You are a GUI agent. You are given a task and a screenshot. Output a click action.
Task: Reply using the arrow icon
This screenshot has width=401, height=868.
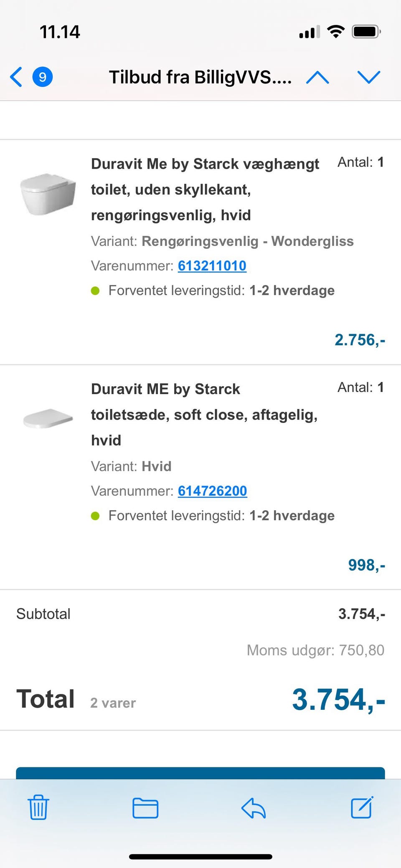254,807
